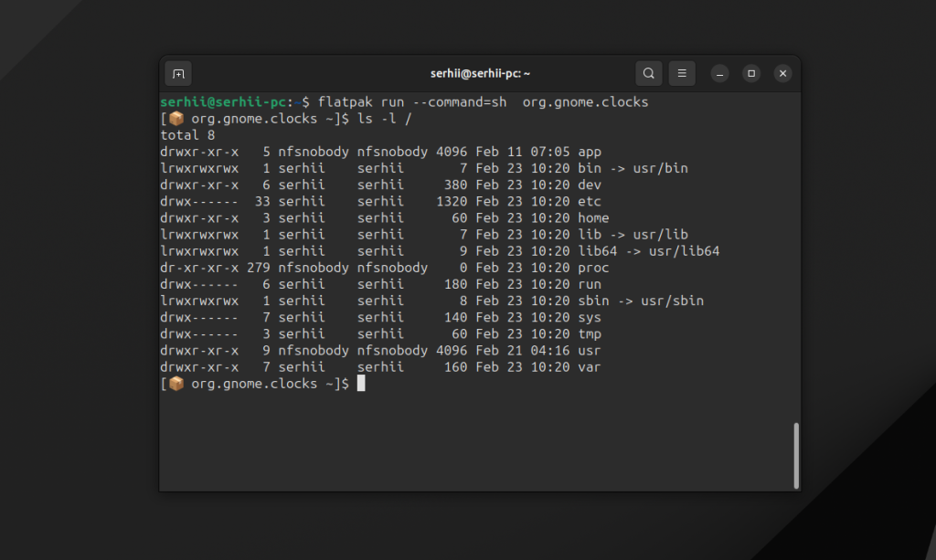Click the 'bin -> usr/bin' symlink entry
This screenshot has height=560, width=936.
click(x=633, y=168)
